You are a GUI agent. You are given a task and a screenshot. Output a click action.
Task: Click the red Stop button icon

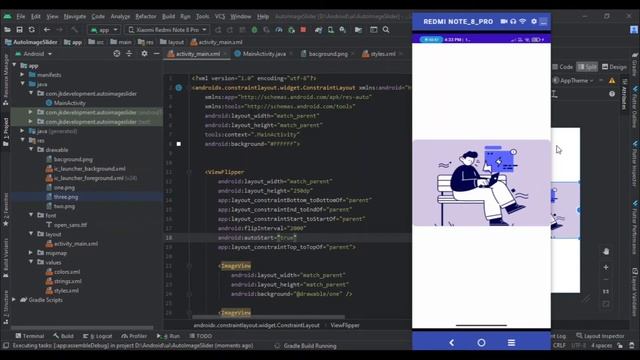point(303,30)
